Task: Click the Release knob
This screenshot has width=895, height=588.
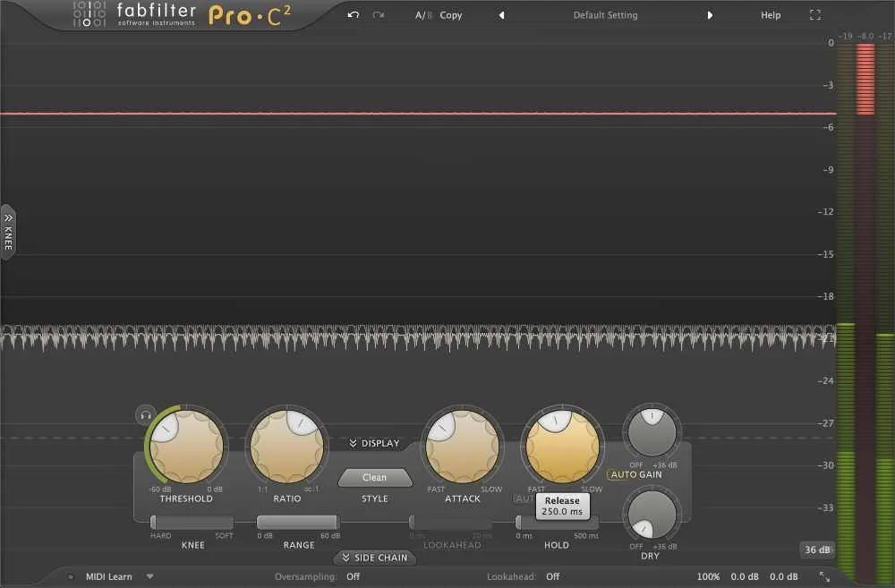Action: pyautogui.click(x=563, y=447)
